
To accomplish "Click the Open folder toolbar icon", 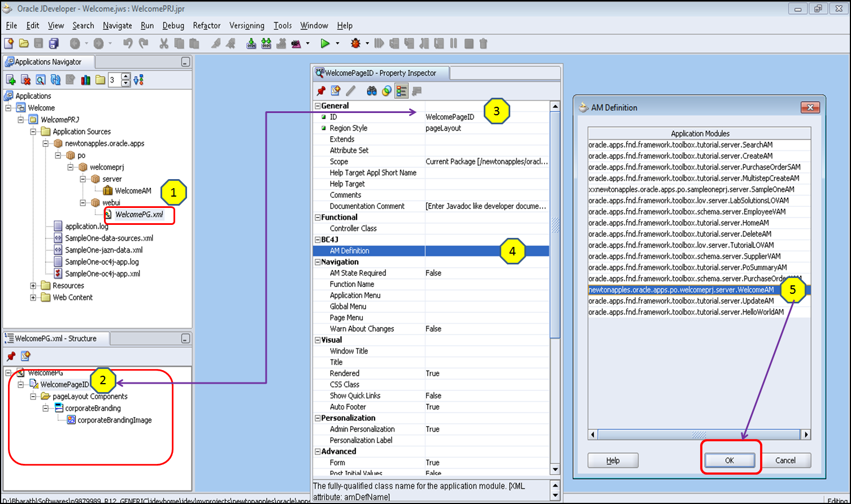I will click(x=24, y=44).
